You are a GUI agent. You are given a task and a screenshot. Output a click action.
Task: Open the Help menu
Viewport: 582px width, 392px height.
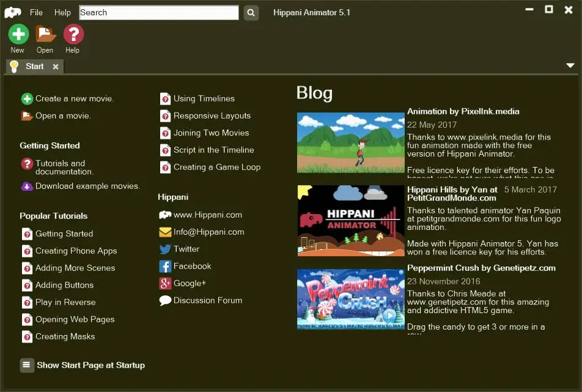click(x=62, y=13)
